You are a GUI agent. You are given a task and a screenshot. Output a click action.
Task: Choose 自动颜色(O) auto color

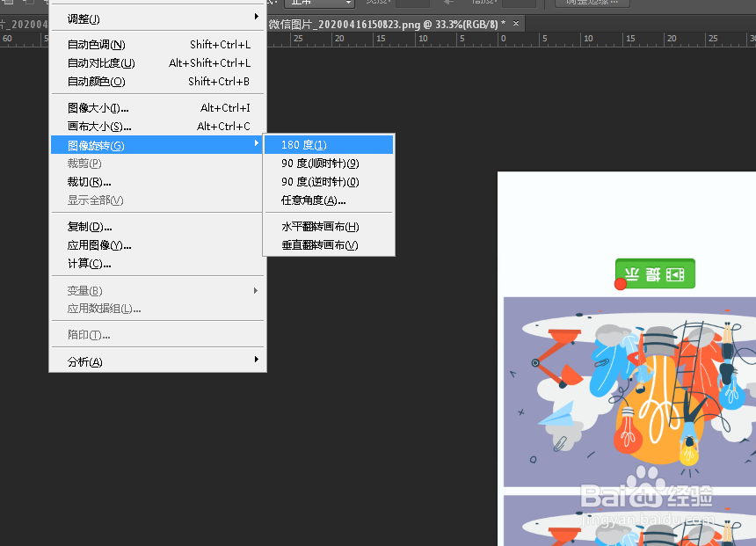point(157,82)
